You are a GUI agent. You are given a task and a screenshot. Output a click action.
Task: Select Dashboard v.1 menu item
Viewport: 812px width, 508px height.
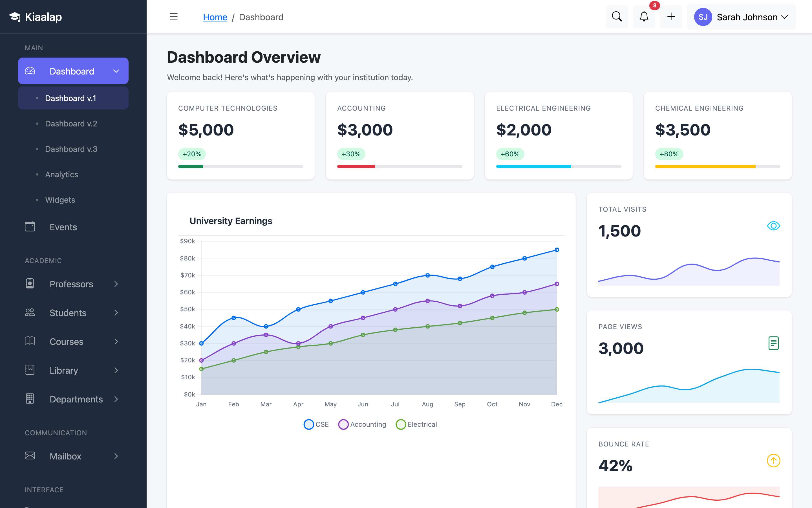coord(73,98)
